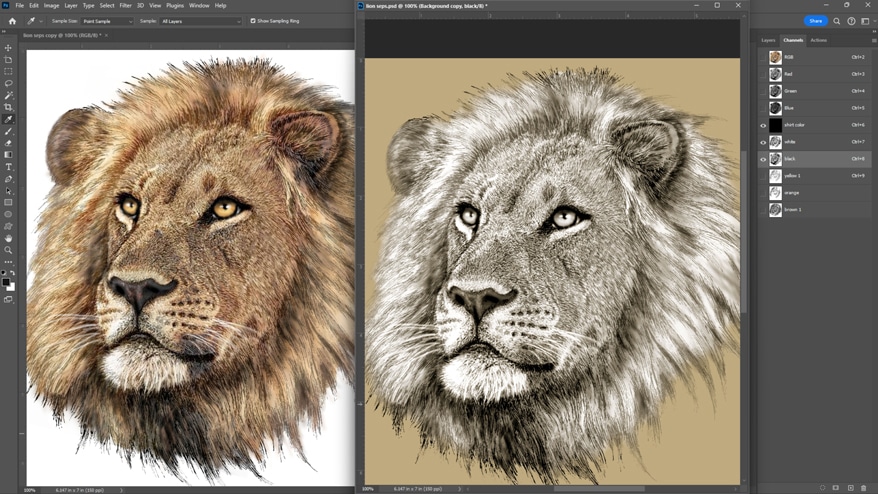Viewport: 878px width, 494px height.
Task: Uncheck Show Sampling Ring checkbox
Action: point(253,21)
